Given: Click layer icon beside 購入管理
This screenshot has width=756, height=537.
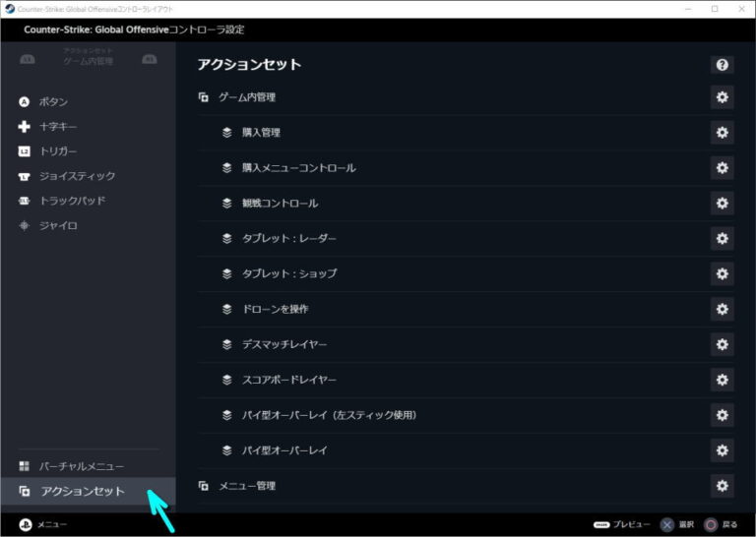Looking at the screenshot, I should (x=227, y=133).
